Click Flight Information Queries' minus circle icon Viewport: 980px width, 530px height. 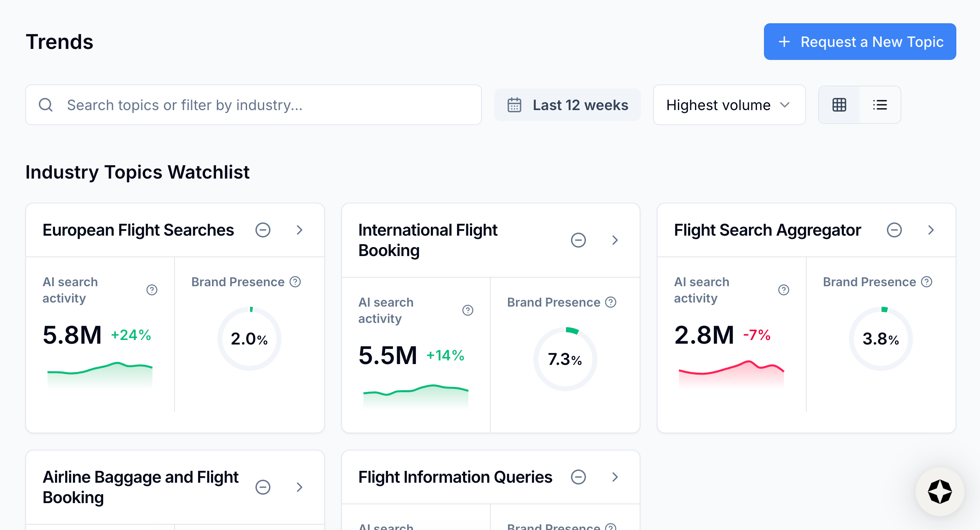point(578,477)
